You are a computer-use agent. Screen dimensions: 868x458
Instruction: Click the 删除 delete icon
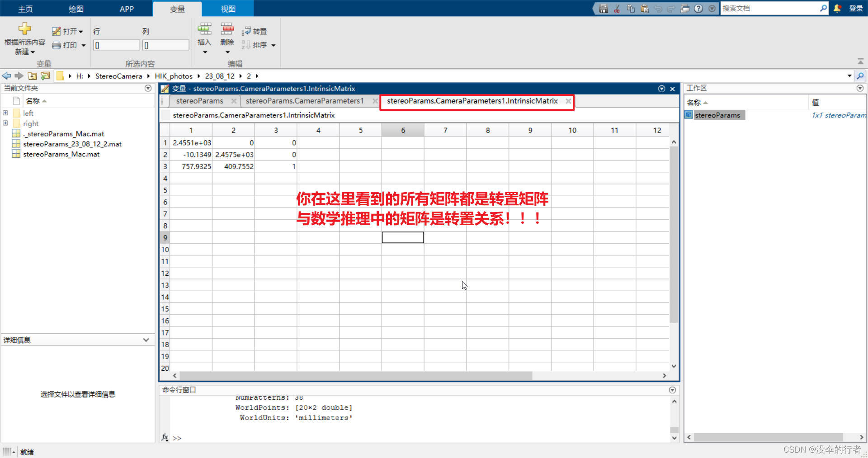click(x=227, y=29)
